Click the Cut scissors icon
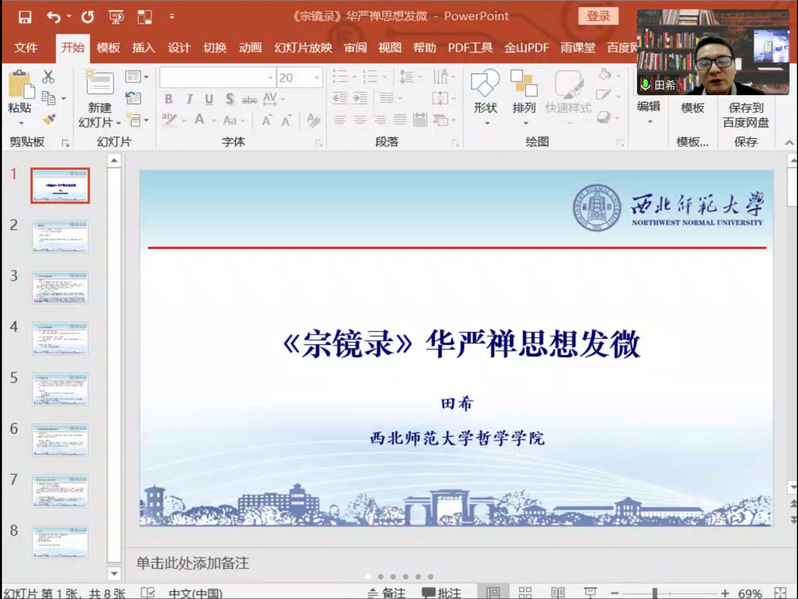The image size is (798, 599). point(48,78)
